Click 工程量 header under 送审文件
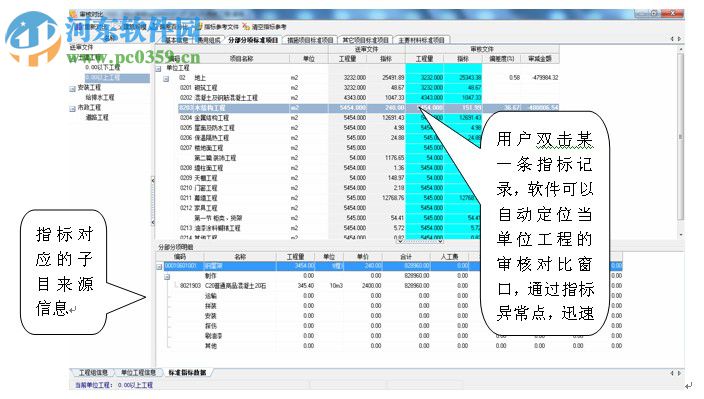 point(348,59)
